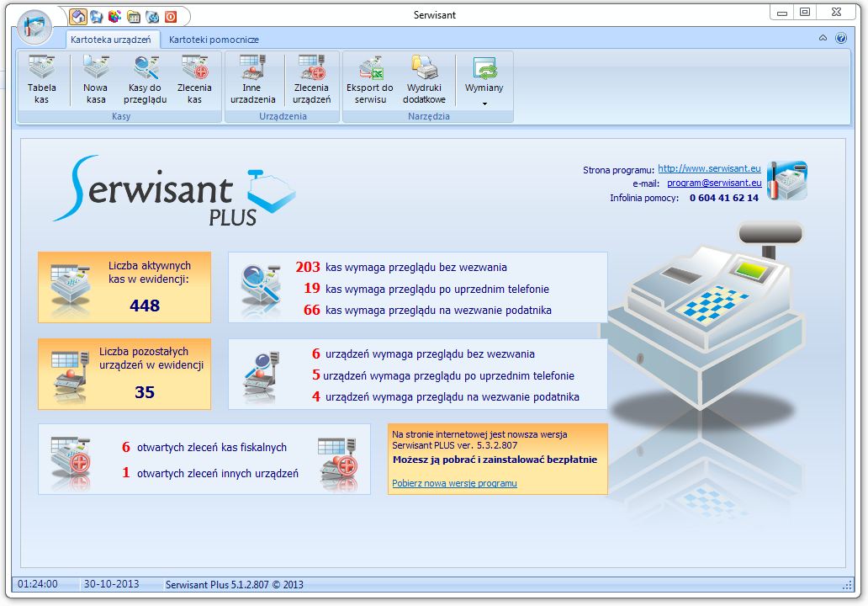Click the red power icon in quick access bar

tap(171, 17)
